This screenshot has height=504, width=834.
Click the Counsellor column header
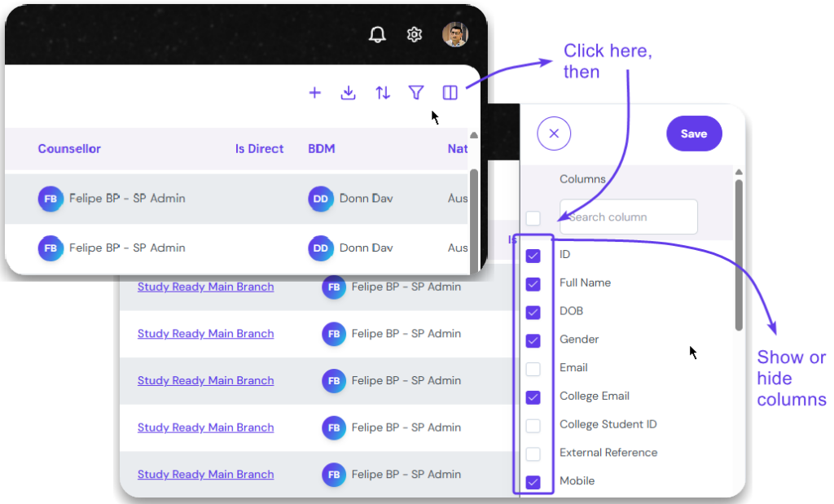coord(69,149)
